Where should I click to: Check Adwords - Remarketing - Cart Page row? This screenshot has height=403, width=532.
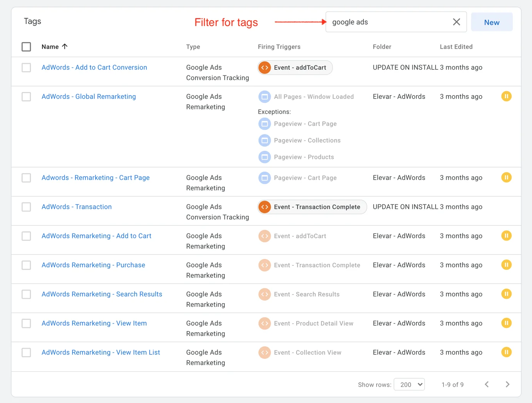pos(26,178)
